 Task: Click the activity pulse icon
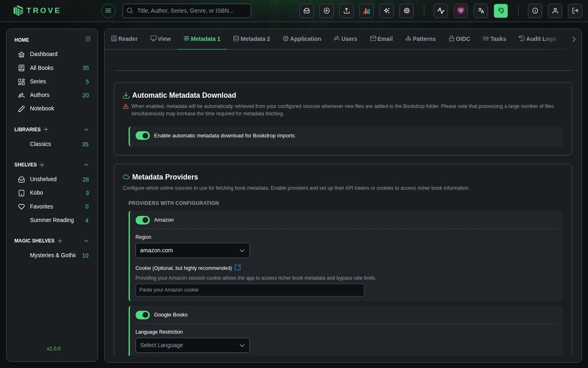click(x=441, y=11)
